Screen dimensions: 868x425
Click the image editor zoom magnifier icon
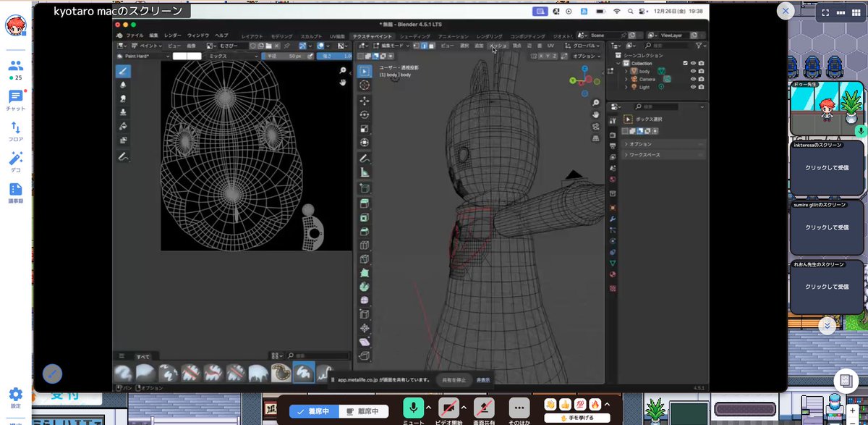coord(343,71)
